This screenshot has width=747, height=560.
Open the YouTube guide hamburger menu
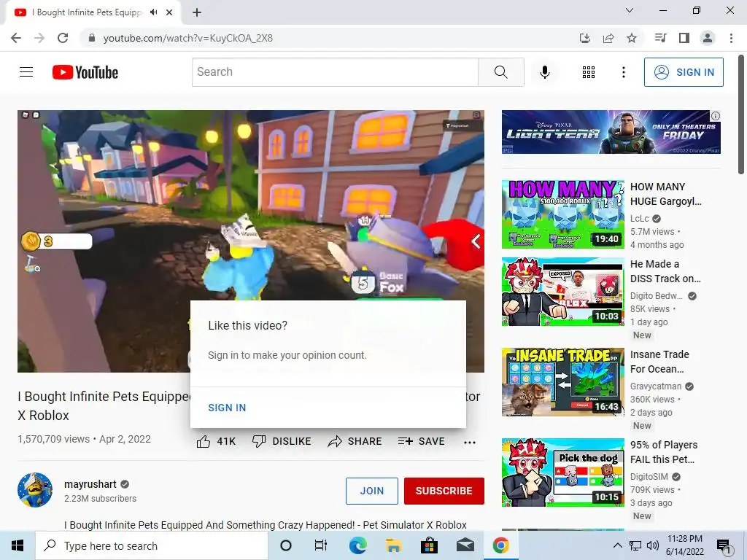tap(26, 72)
